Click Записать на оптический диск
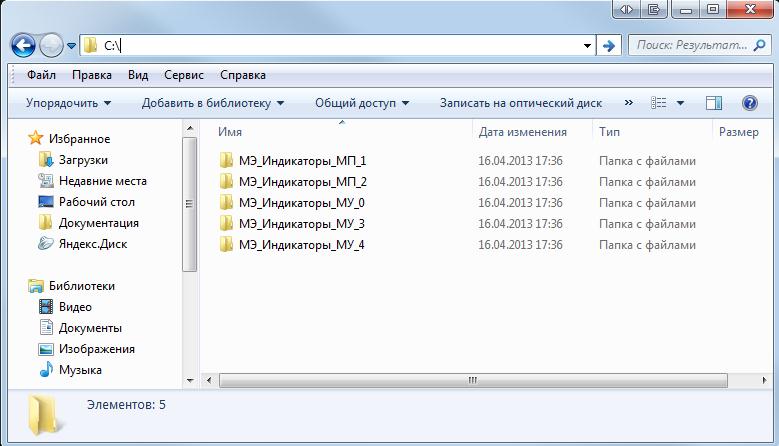Image resolution: width=779 pixels, height=446 pixels. [x=521, y=103]
